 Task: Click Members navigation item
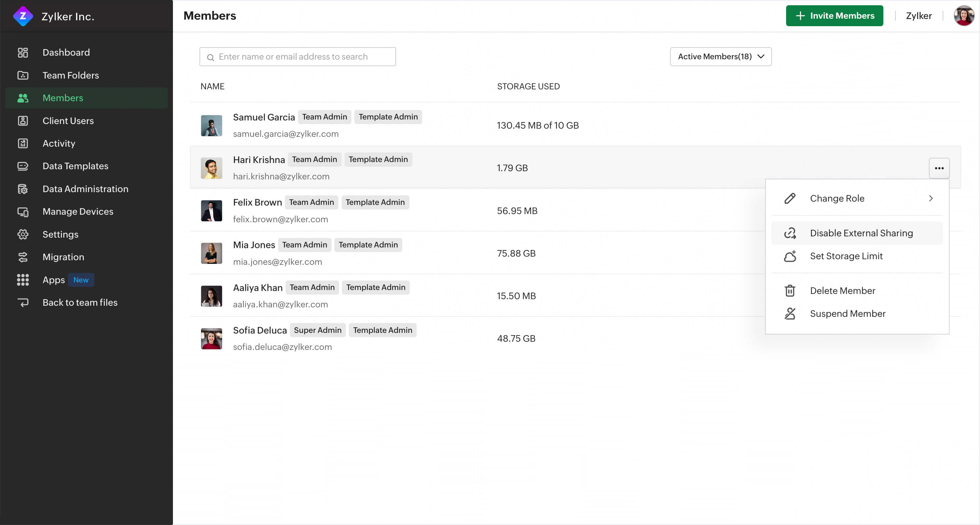pyautogui.click(x=63, y=98)
